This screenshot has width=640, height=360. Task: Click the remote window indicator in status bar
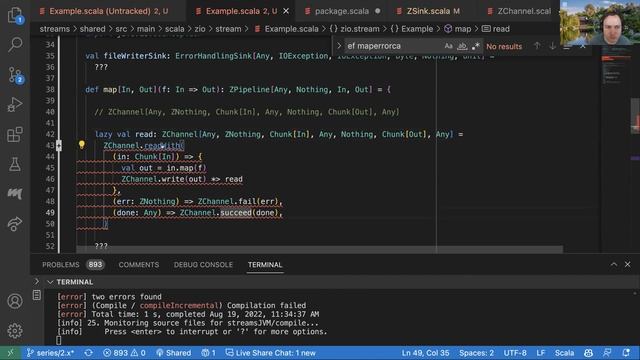11,353
